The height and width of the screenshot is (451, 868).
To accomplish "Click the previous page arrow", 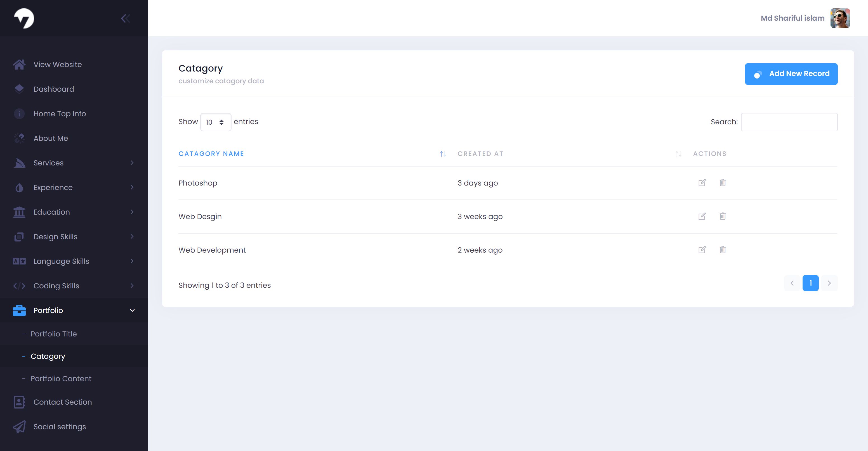I will click(x=792, y=283).
